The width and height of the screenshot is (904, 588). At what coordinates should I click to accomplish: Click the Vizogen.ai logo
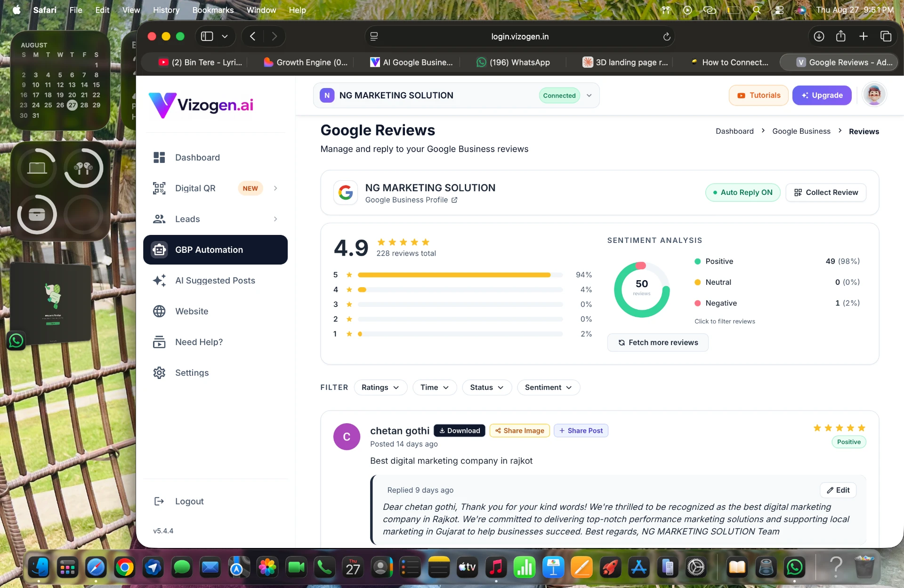[201, 105]
